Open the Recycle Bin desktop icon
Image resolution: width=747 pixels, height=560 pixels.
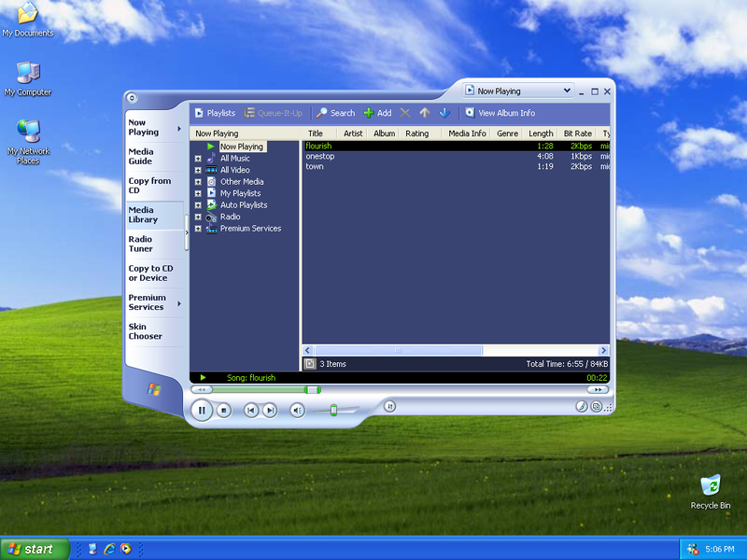[711, 492]
